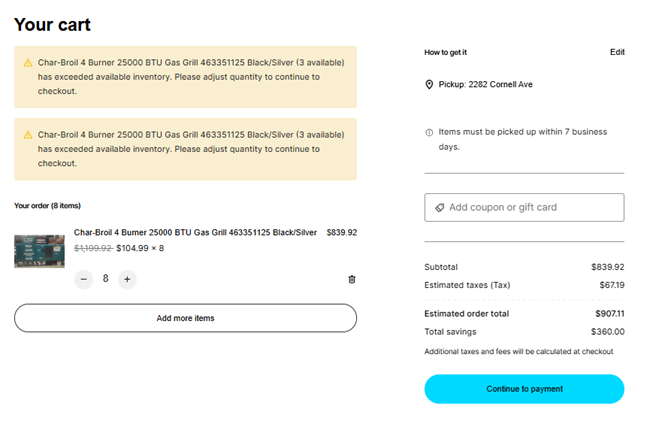Click the $907.11 estimated order total

[x=607, y=313]
